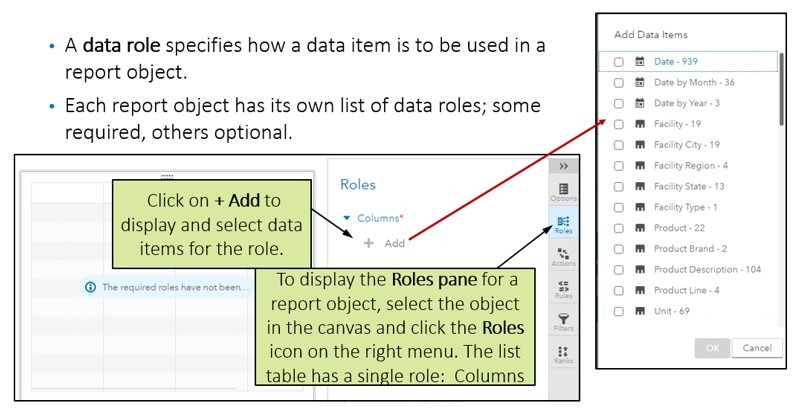Select the 'Unit - 69' item label
The width and height of the screenshot is (798, 412).
(672, 311)
